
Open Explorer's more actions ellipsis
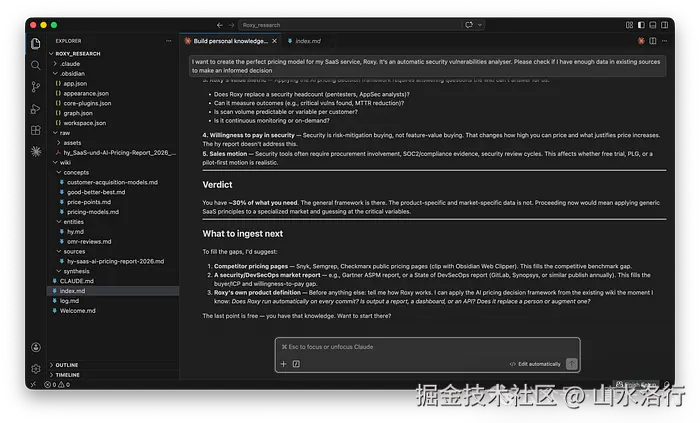tap(168, 41)
